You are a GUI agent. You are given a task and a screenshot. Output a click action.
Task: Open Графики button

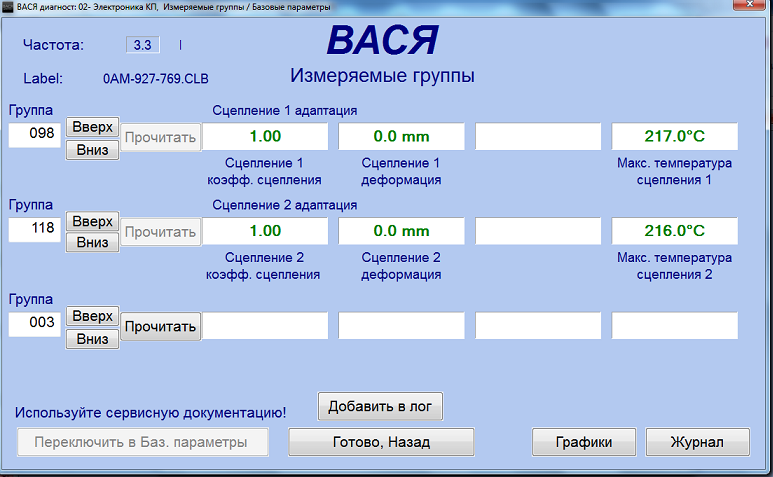[584, 442]
